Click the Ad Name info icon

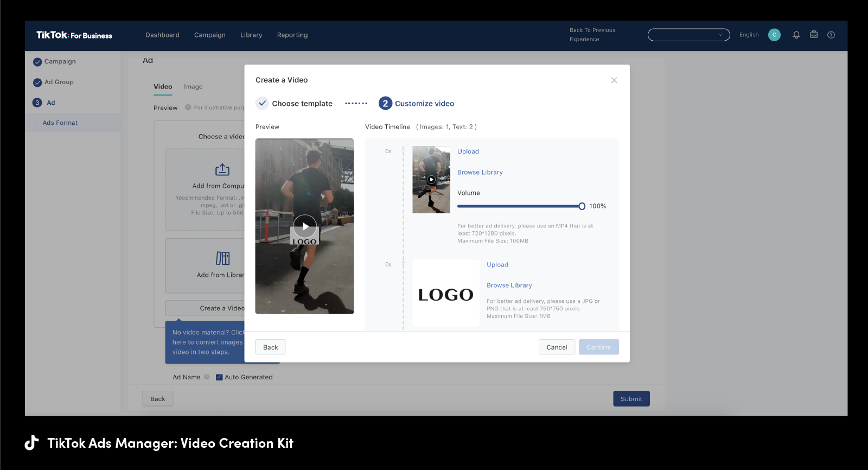coord(207,377)
